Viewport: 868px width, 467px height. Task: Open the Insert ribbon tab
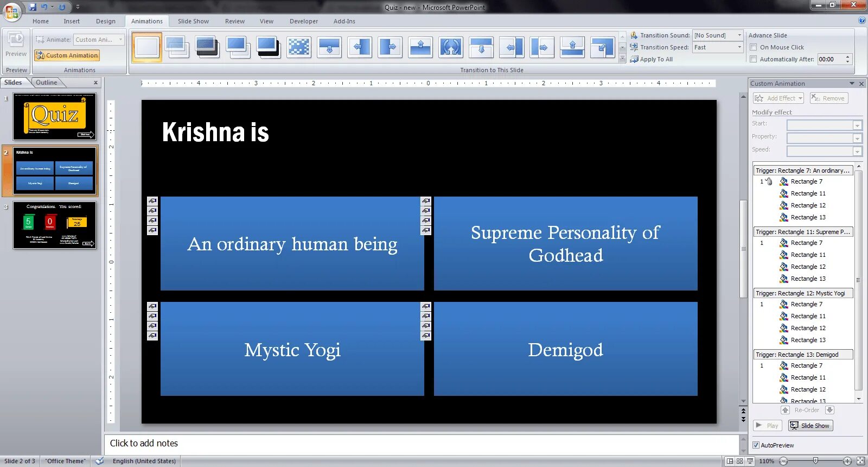click(x=72, y=21)
